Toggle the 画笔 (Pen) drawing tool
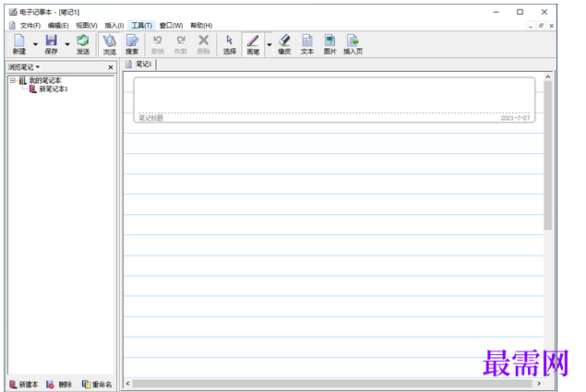Viewport: 586px width, 392px height. click(252, 44)
